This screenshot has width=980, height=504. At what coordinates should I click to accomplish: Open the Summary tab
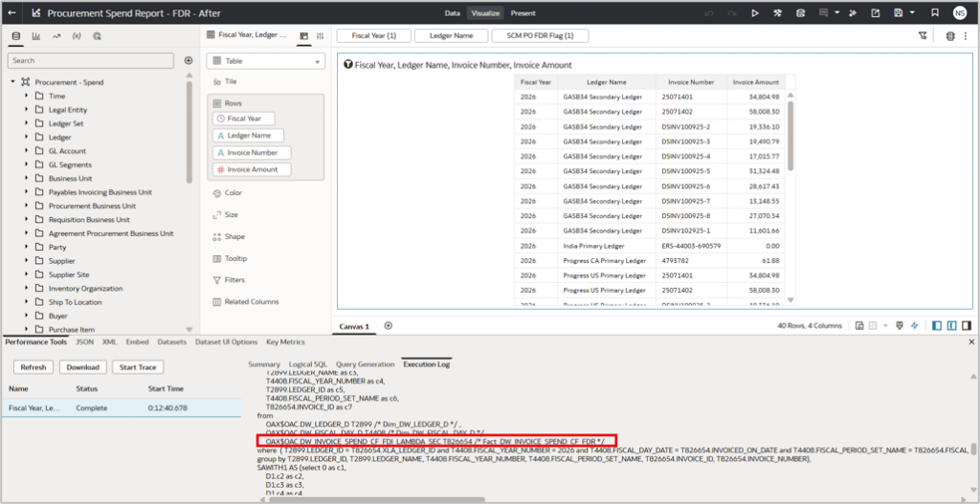tap(264, 364)
